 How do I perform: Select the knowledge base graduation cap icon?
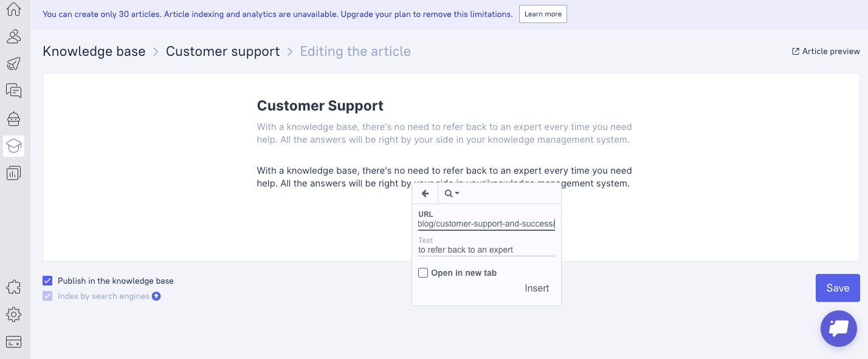pos(13,146)
